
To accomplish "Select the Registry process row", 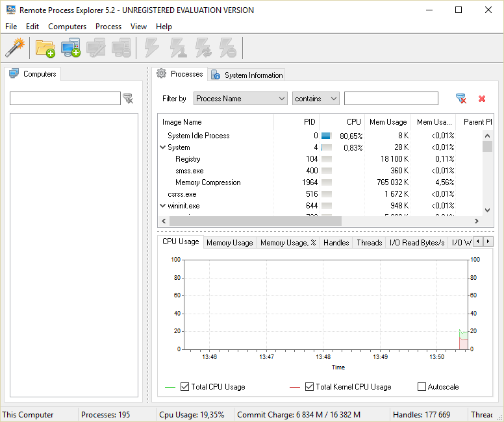I will click(320, 159).
